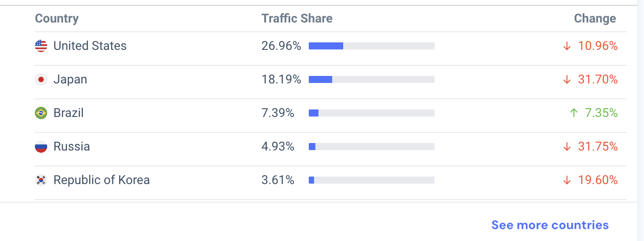This screenshot has width=644, height=241.
Task: Select the Republic of Korea country name
Action: (x=101, y=180)
